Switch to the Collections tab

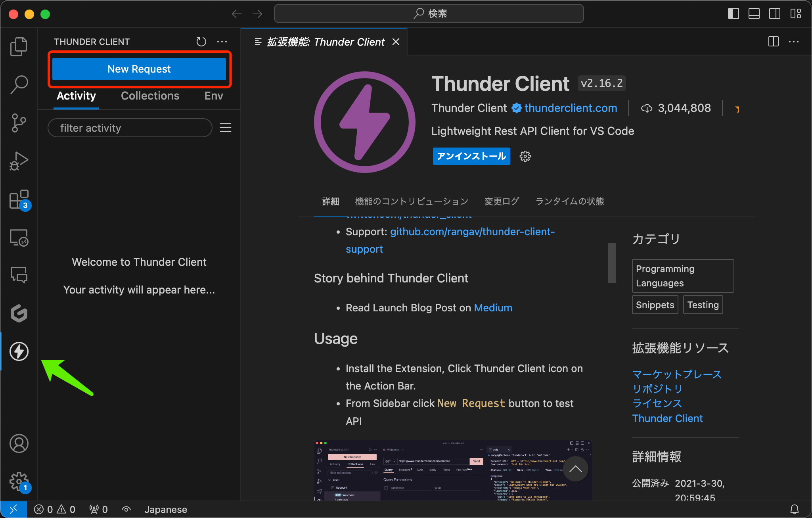(150, 96)
